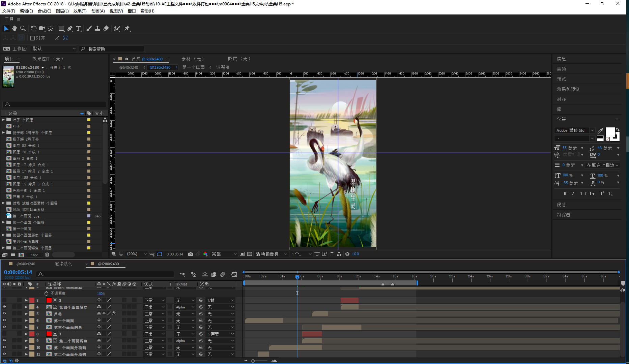
Task: Hide layer 5 芦苇 with eye toggle
Action: point(4,313)
